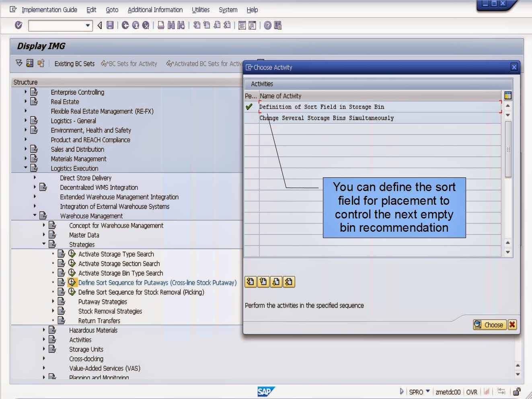This screenshot has height=399, width=532.
Task: Collapse command field with triangle arrow
Action: (x=100, y=26)
